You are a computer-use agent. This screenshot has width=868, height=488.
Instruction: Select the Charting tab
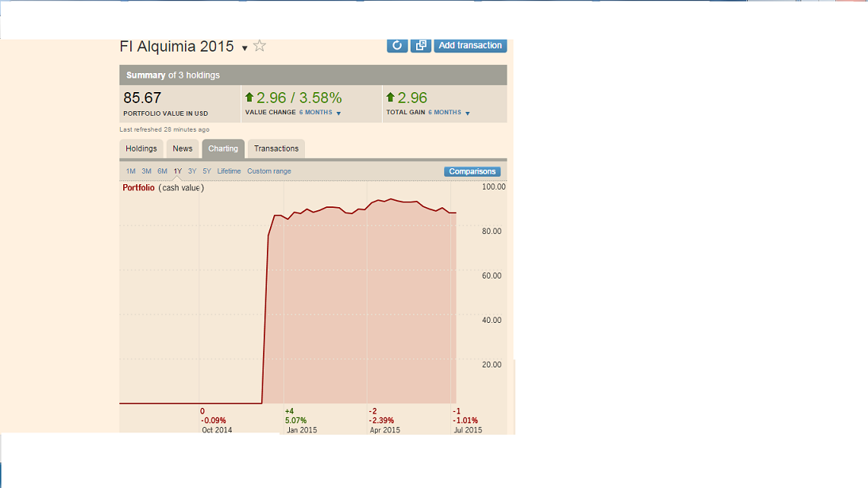pyautogui.click(x=223, y=148)
